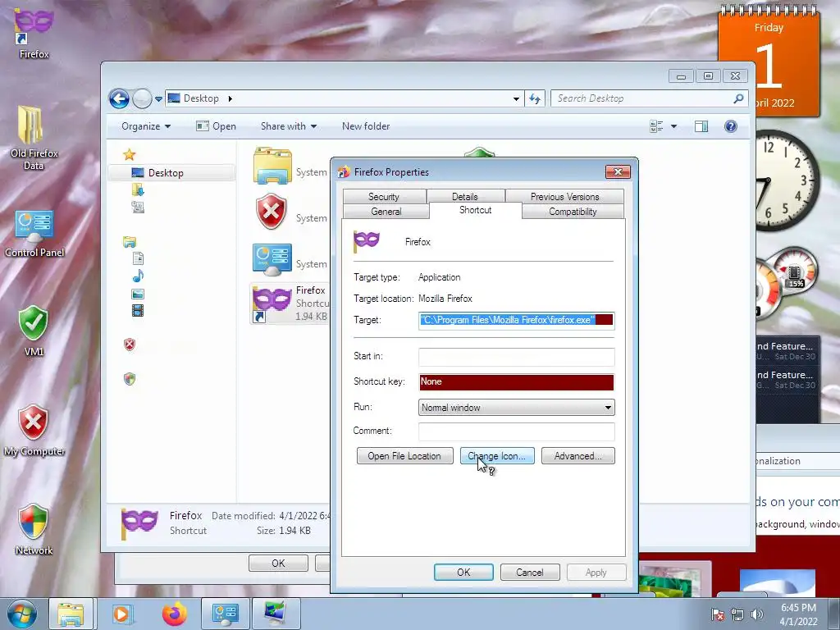Open the Old Firefox Data folder icon
The height and width of the screenshot is (630, 840).
coord(33,138)
